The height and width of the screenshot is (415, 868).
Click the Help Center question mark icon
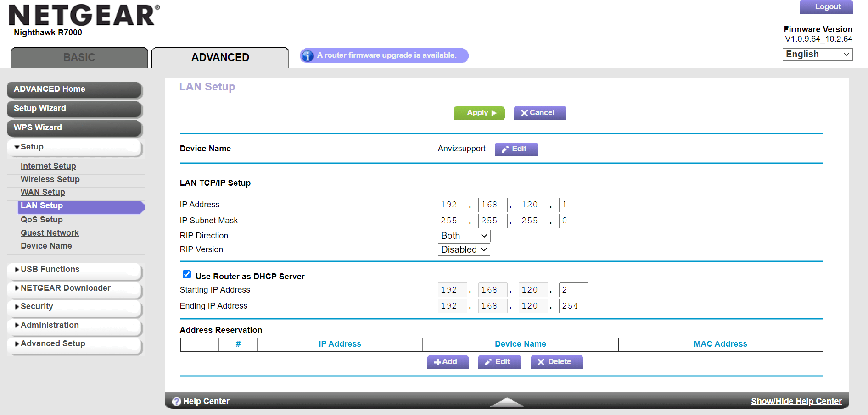[176, 402]
